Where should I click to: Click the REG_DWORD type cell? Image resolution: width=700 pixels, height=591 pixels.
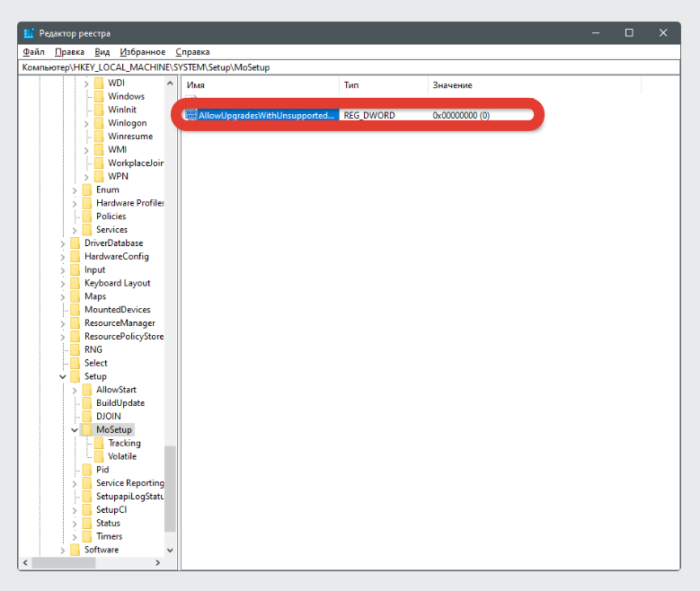[x=369, y=116]
